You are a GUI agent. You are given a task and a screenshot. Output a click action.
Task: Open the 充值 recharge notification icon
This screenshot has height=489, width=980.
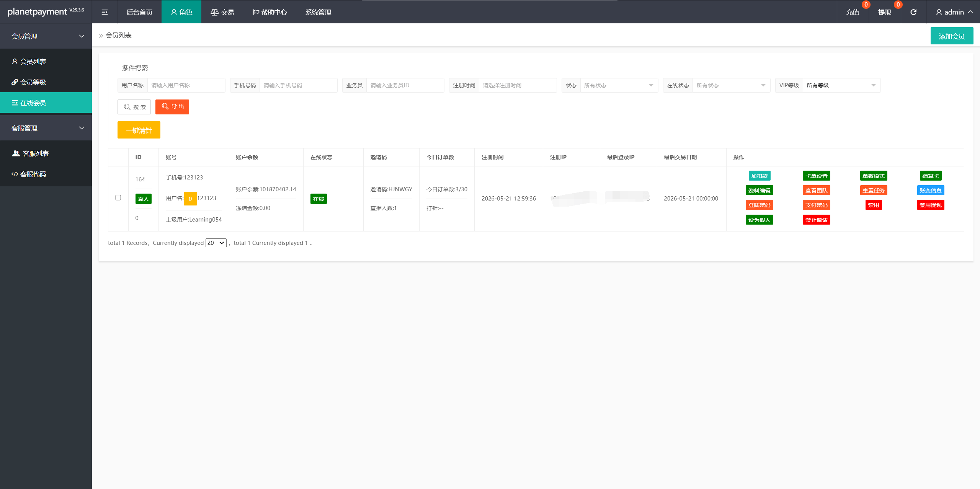tap(853, 12)
